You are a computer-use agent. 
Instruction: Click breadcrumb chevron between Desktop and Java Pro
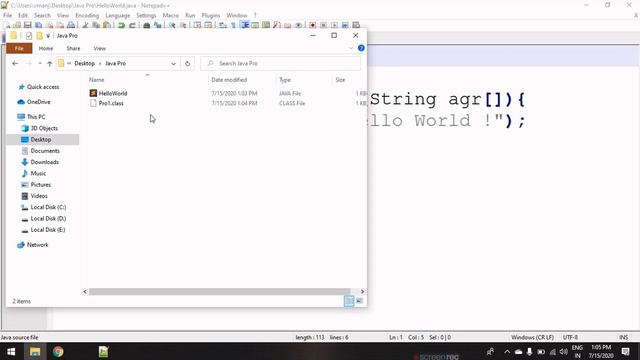[100, 64]
